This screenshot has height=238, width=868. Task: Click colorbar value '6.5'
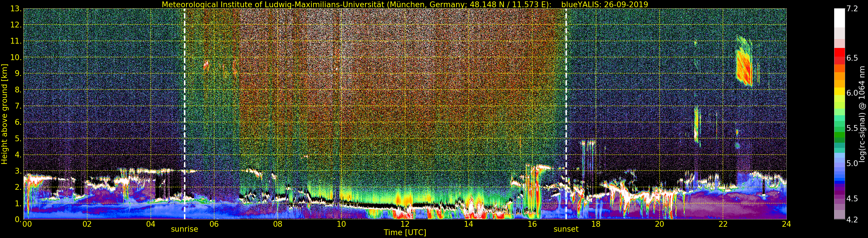pyautogui.click(x=852, y=58)
